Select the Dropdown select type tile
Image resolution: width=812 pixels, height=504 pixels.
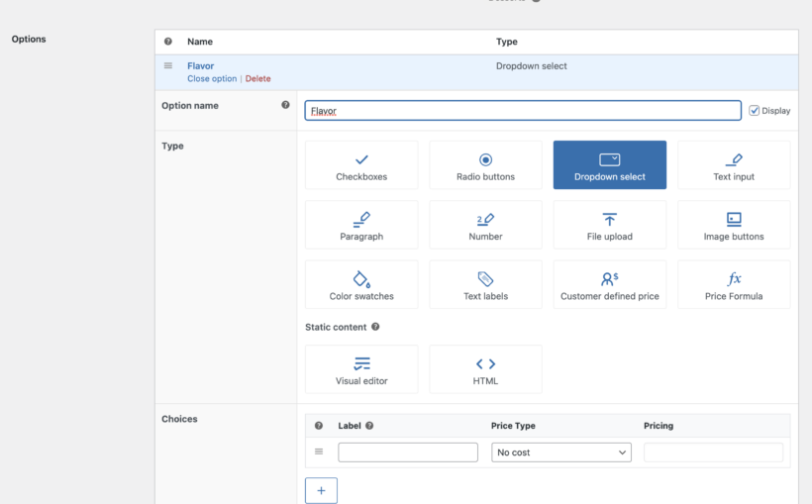pyautogui.click(x=609, y=165)
